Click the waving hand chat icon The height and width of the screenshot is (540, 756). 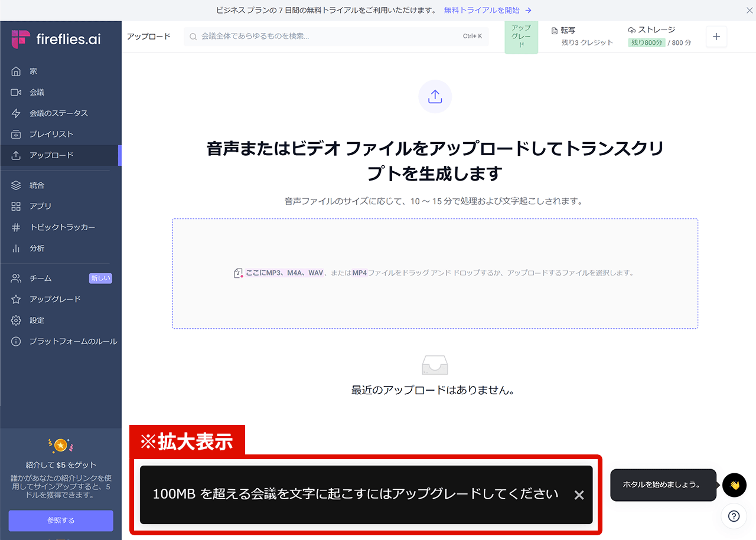[x=734, y=485]
